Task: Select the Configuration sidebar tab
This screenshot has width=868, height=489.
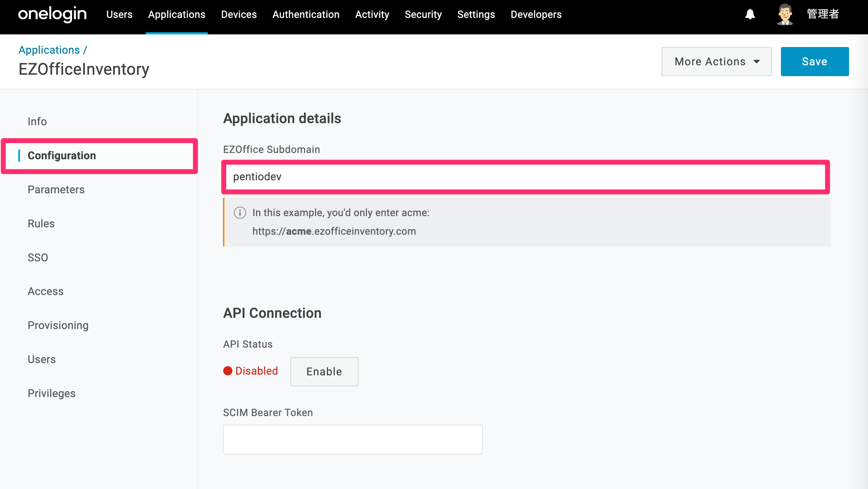Action: [99, 155]
